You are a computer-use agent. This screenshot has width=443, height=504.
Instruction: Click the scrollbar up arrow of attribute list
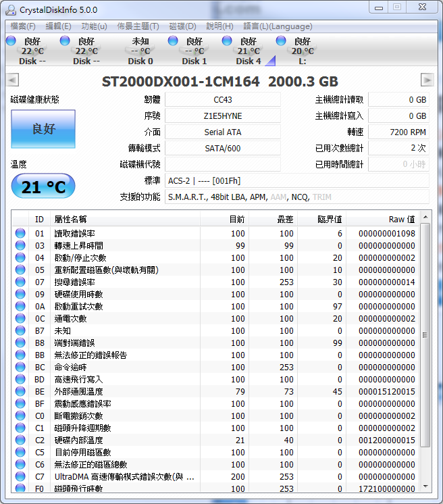point(425,218)
